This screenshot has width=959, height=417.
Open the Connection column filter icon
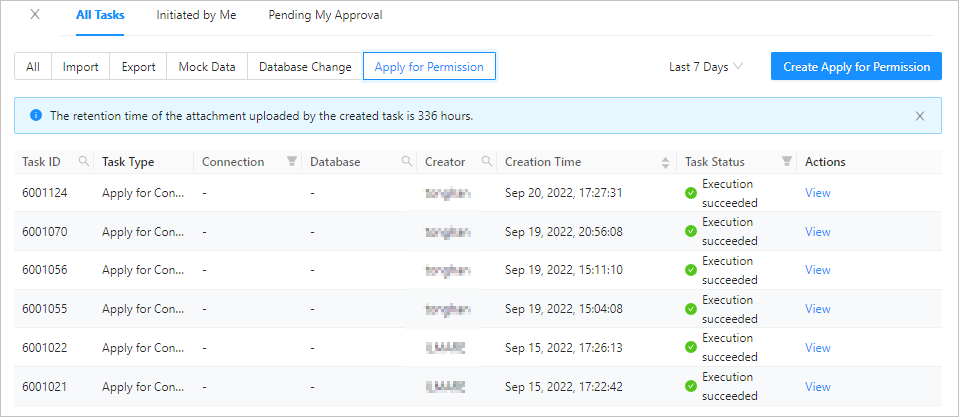(x=292, y=162)
